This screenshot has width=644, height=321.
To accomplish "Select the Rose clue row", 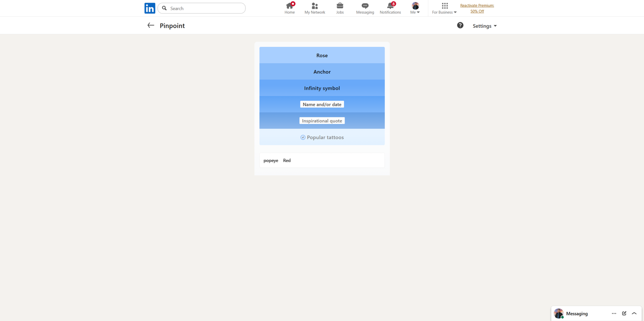I will pyautogui.click(x=322, y=55).
